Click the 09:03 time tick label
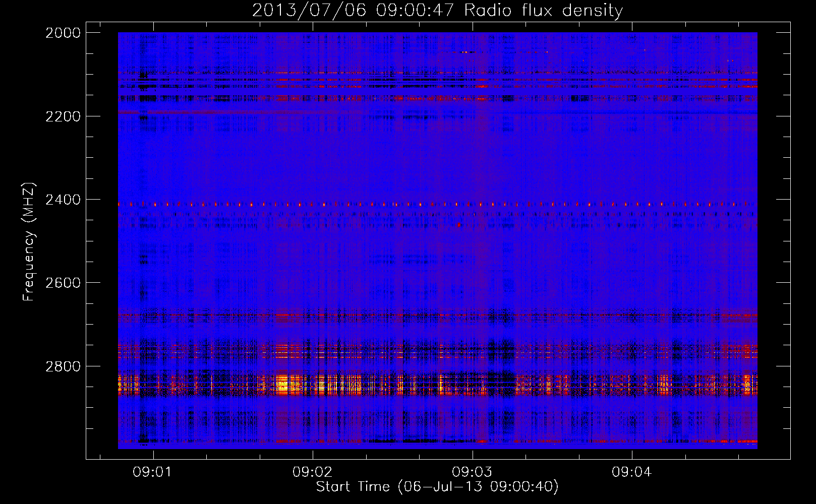Image resolution: width=816 pixels, height=504 pixels. tap(472, 472)
